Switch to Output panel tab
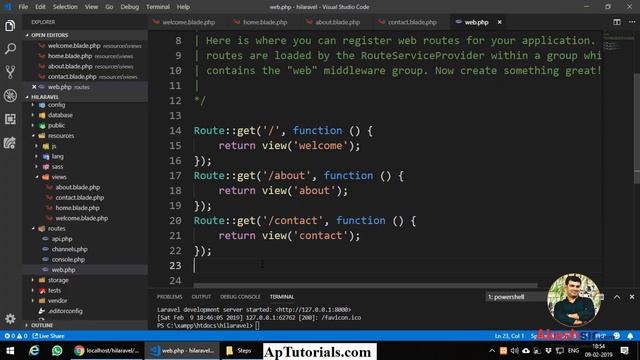The height and width of the screenshot is (360, 640). (201, 297)
